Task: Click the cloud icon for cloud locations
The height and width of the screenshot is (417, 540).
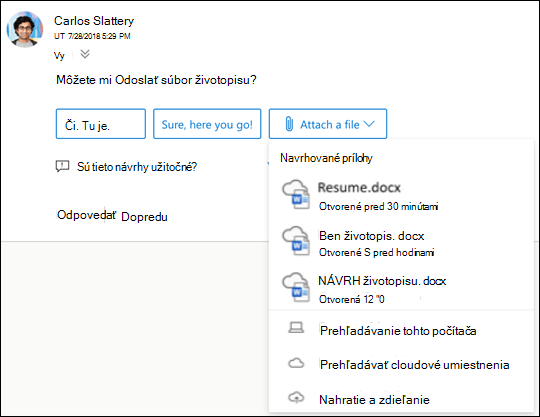Action: (296, 363)
